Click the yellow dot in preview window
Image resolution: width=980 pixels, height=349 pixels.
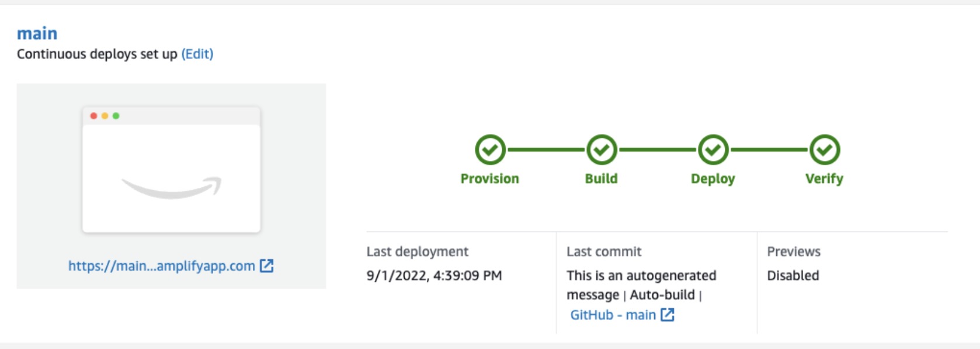click(105, 116)
